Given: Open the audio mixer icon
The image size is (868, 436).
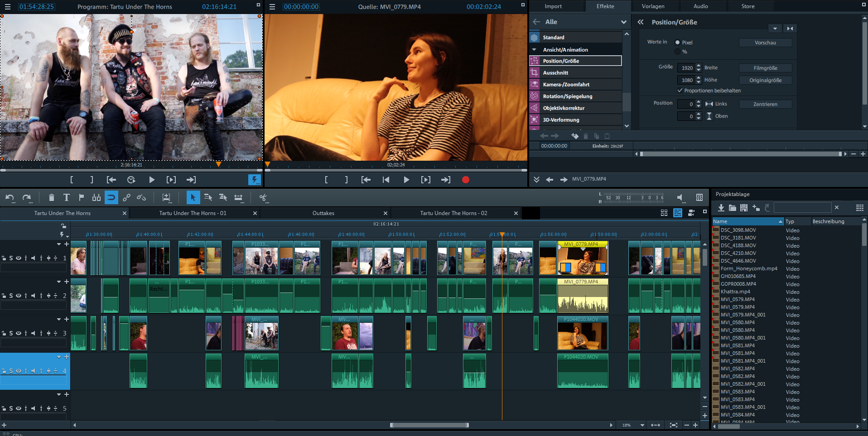Looking at the screenshot, I should click(x=699, y=197).
